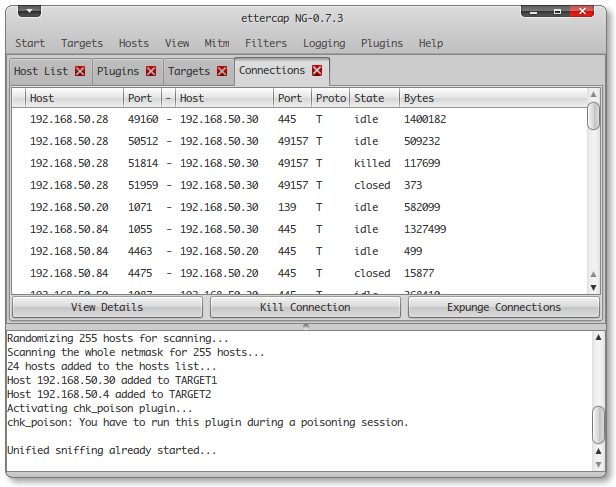This screenshot has width=616, height=487.
Task: Click the log pane scroll-up arrow
Action: (x=598, y=337)
